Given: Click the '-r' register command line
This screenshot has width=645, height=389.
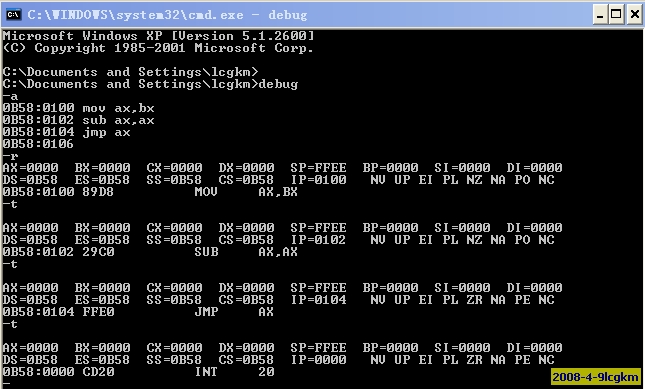Looking at the screenshot, I should (11, 157).
